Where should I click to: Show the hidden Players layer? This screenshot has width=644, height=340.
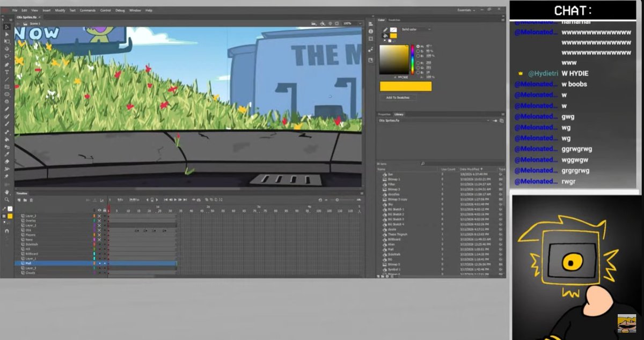99,235
